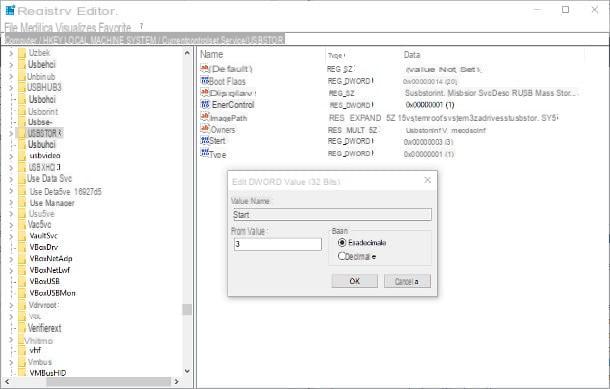Click the ImagePath string value icon
Screen dimensions: 610x389
click(205, 117)
